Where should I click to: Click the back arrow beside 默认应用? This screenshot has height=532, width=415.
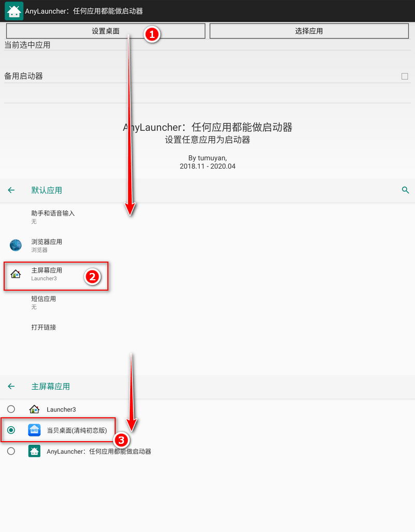pyautogui.click(x=11, y=190)
